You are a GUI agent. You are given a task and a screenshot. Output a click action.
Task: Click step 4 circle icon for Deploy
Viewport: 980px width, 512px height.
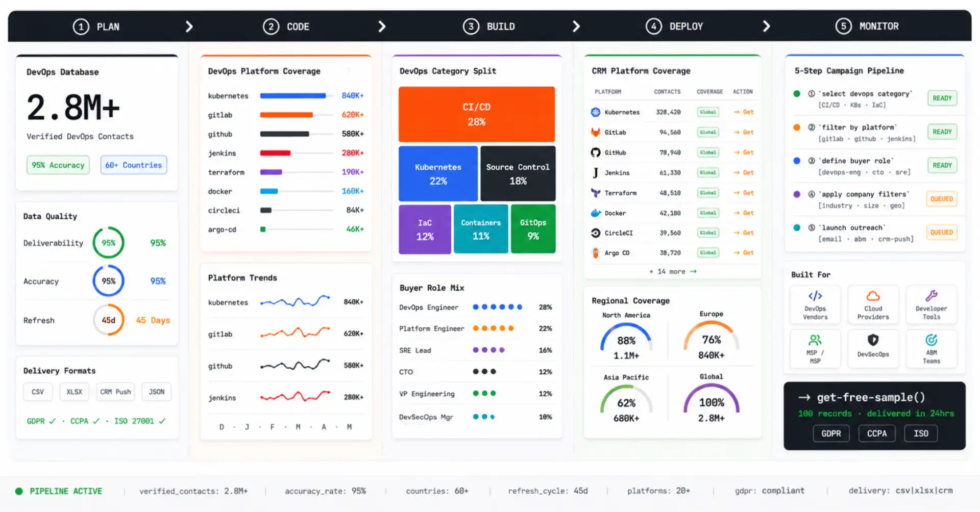pyautogui.click(x=653, y=27)
